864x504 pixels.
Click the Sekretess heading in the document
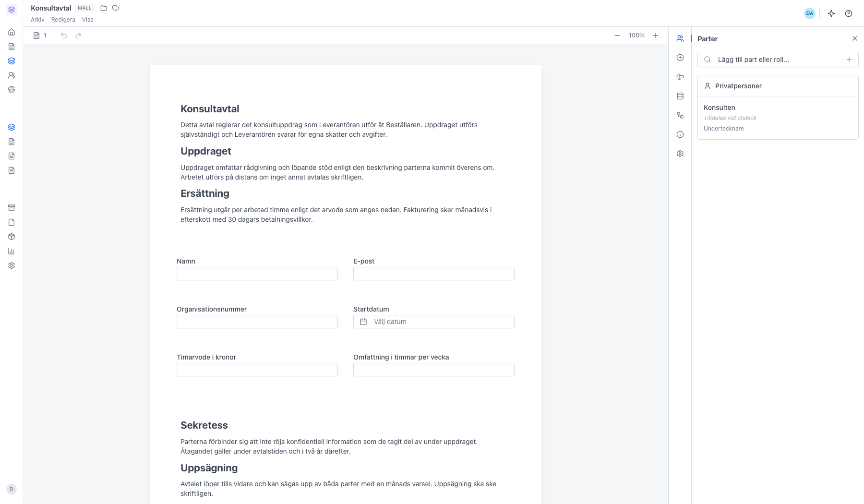204,425
